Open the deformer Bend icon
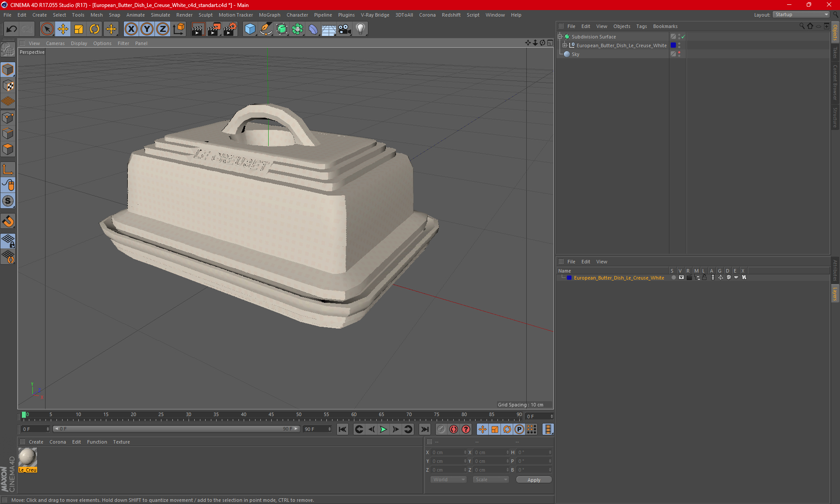The image size is (840, 504). click(x=313, y=29)
